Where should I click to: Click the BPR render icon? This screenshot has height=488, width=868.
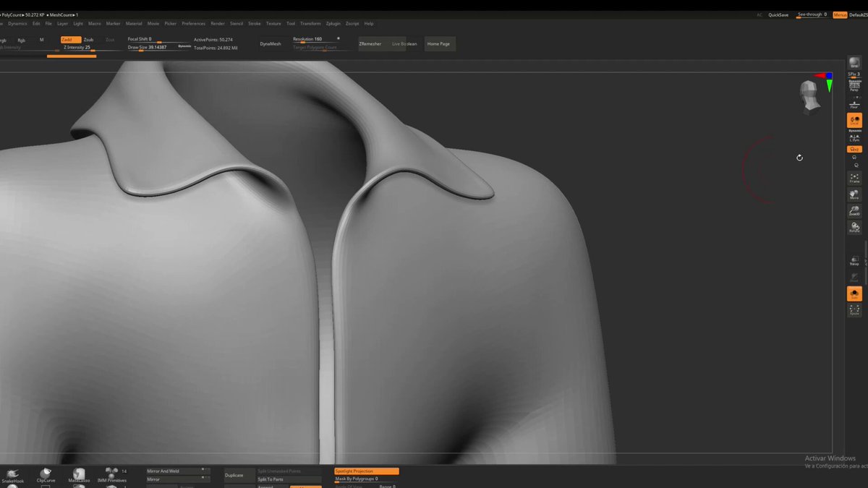(x=854, y=64)
